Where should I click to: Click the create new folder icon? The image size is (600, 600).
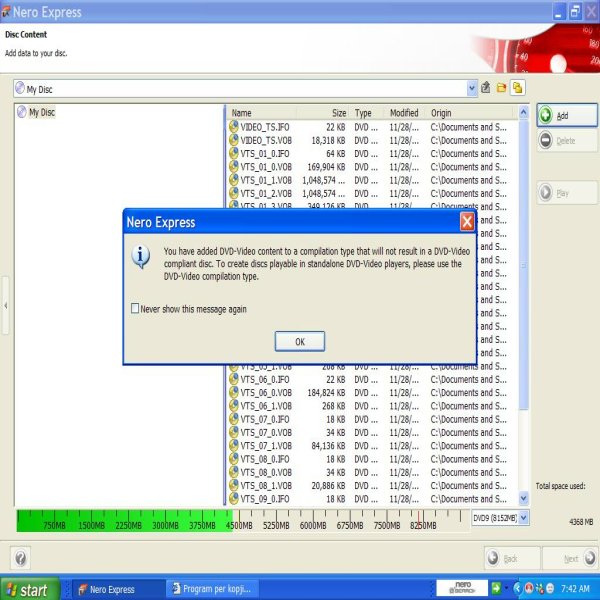tap(501, 88)
